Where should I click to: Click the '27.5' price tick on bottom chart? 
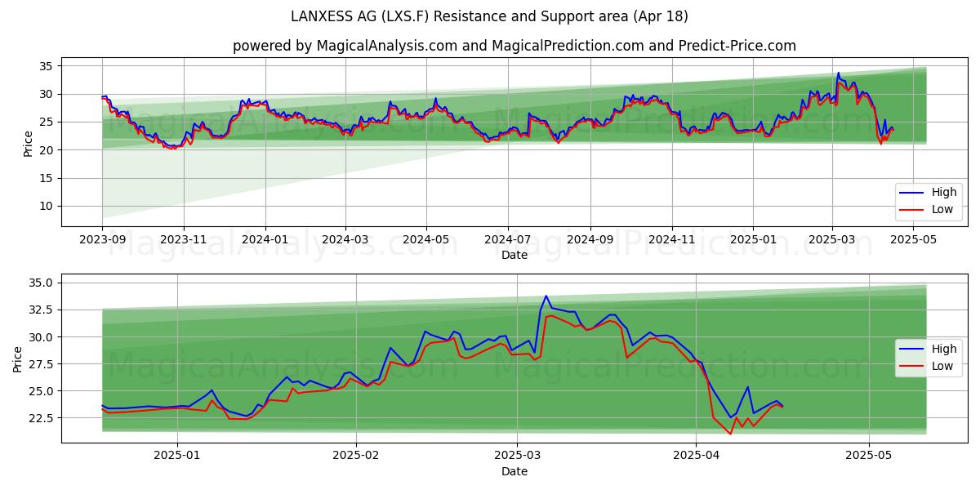click(41, 363)
